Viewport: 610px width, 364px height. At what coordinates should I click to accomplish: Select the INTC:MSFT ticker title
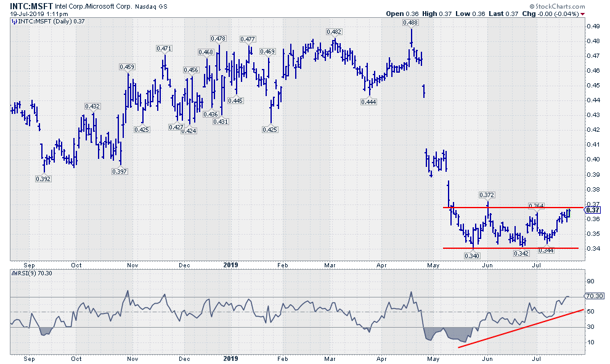point(31,6)
